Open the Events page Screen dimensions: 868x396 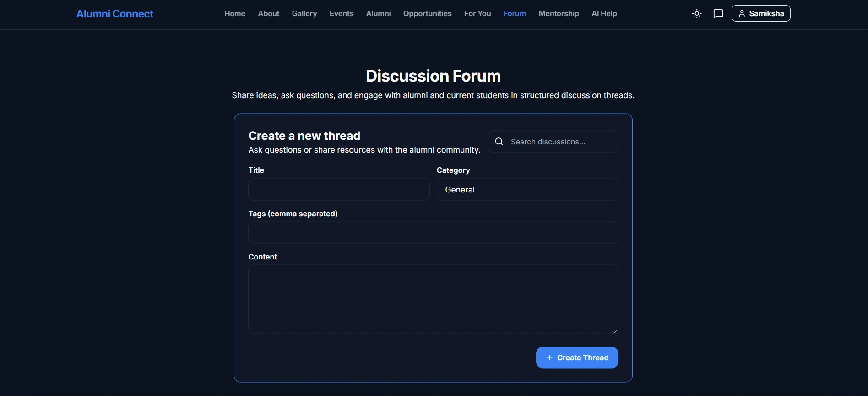(x=342, y=14)
